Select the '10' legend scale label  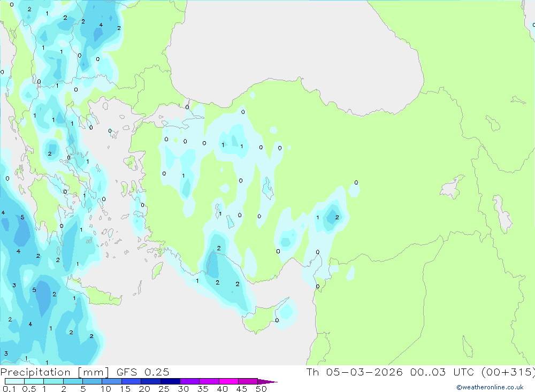pos(106,389)
